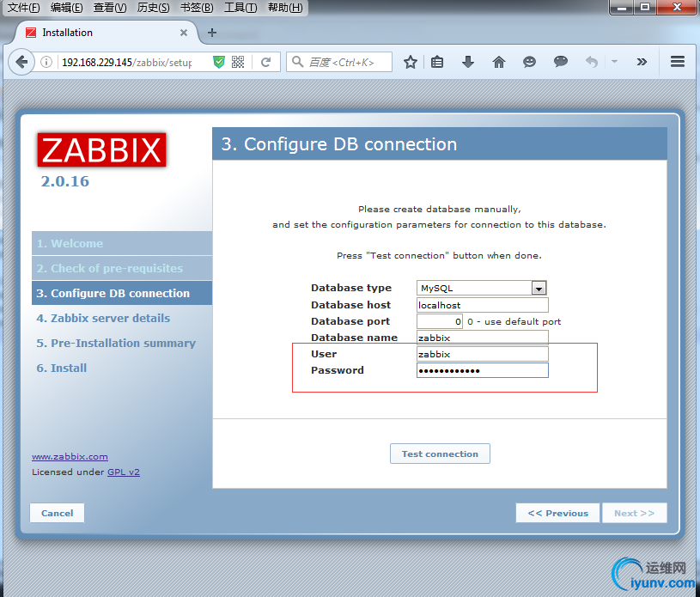Click the ZABBIX logo
The width and height of the screenshot is (700, 597).
(x=102, y=150)
